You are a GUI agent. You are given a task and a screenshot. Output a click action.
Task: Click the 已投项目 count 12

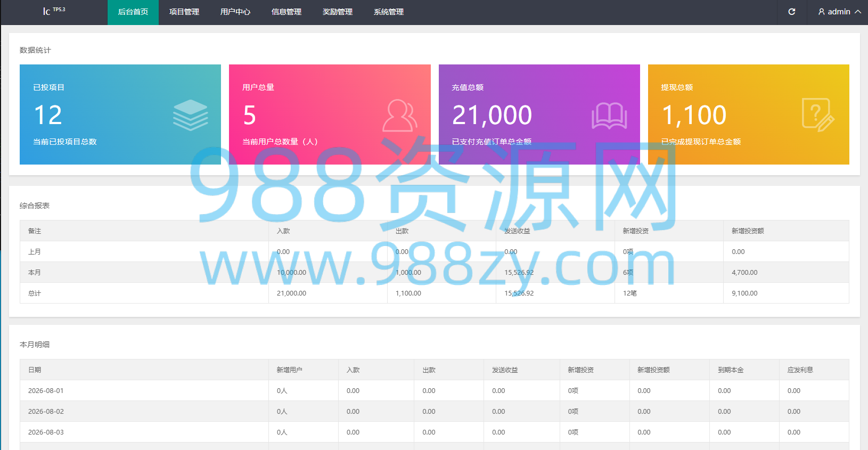point(48,115)
